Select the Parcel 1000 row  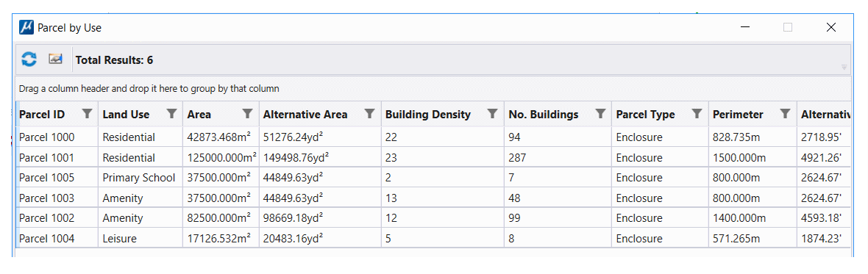pyautogui.click(x=433, y=137)
